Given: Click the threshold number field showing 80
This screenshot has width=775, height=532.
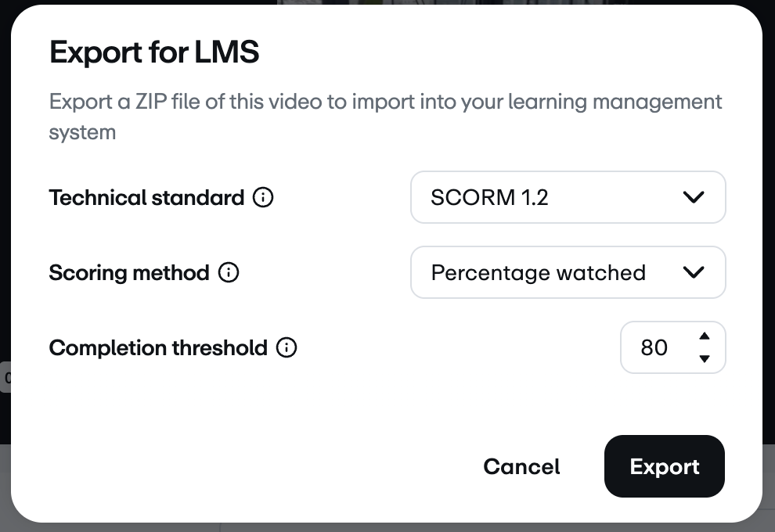Looking at the screenshot, I should pyautogui.click(x=654, y=347).
